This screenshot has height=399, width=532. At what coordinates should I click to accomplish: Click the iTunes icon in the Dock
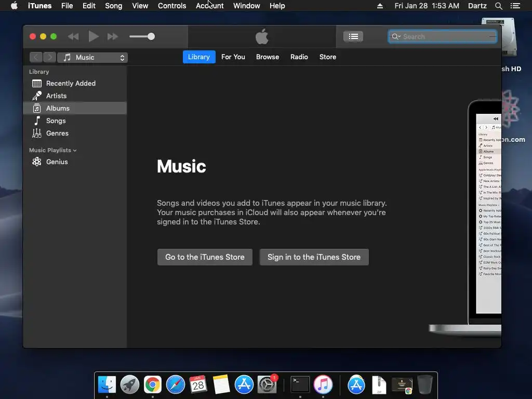coord(323,384)
